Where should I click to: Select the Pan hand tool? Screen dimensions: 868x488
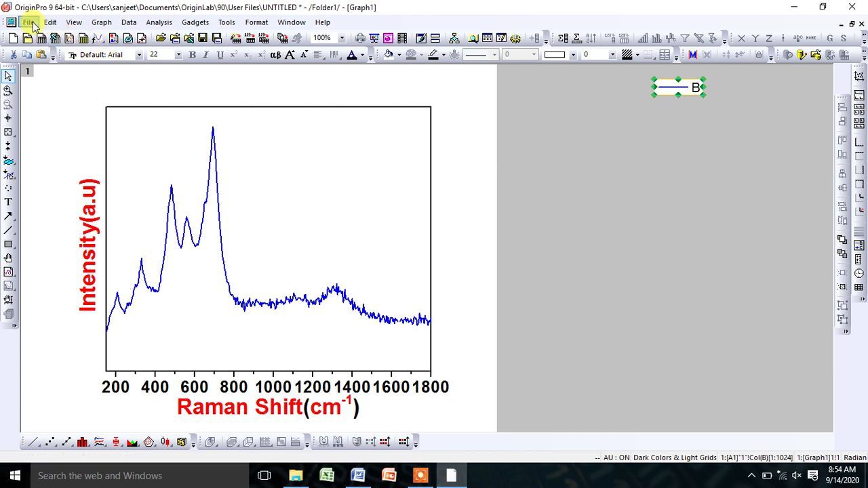coord(8,258)
